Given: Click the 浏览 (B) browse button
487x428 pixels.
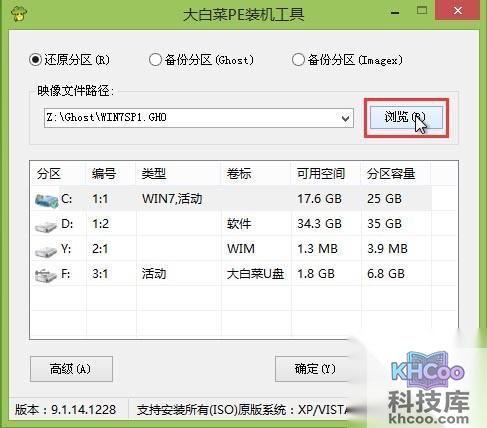Looking at the screenshot, I should click(406, 117).
